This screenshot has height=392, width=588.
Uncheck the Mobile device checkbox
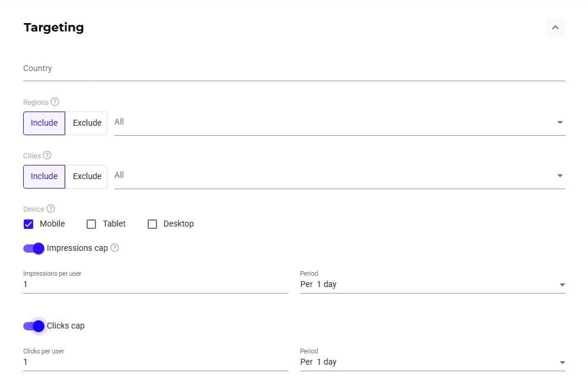click(28, 224)
